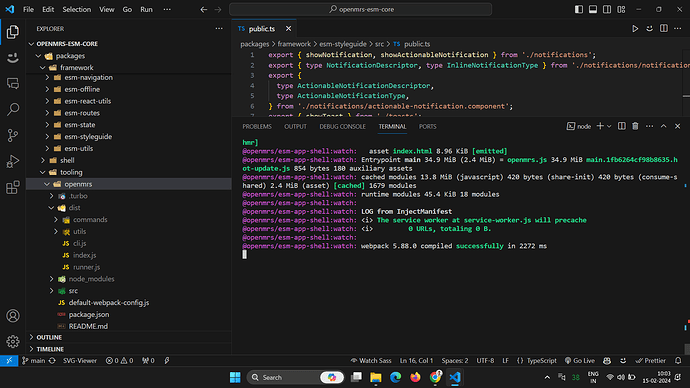Toggle bottom panel layout button
Screen dimensions: 690x388
pos(593,9)
